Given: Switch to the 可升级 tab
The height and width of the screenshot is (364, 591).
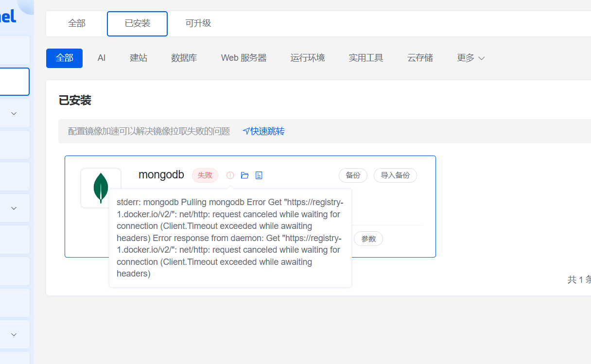Looking at the screenshot, I should 198,23.
